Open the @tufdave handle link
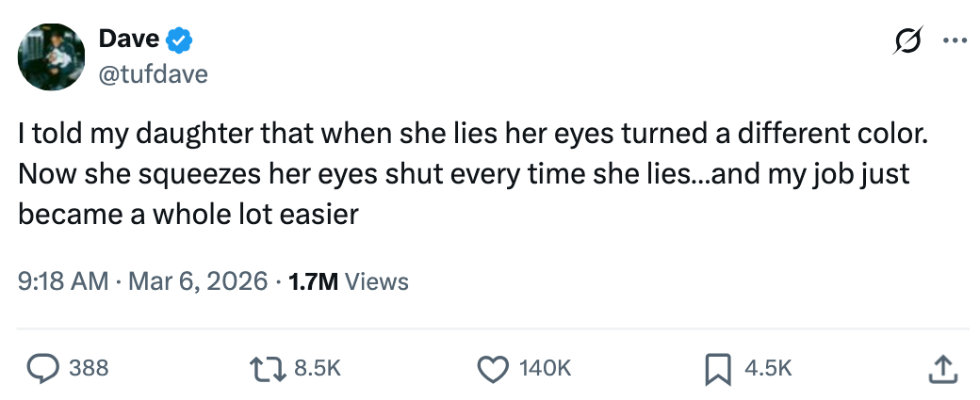The image size is (980, 400). pyautogui.click(x=153, y=74)
